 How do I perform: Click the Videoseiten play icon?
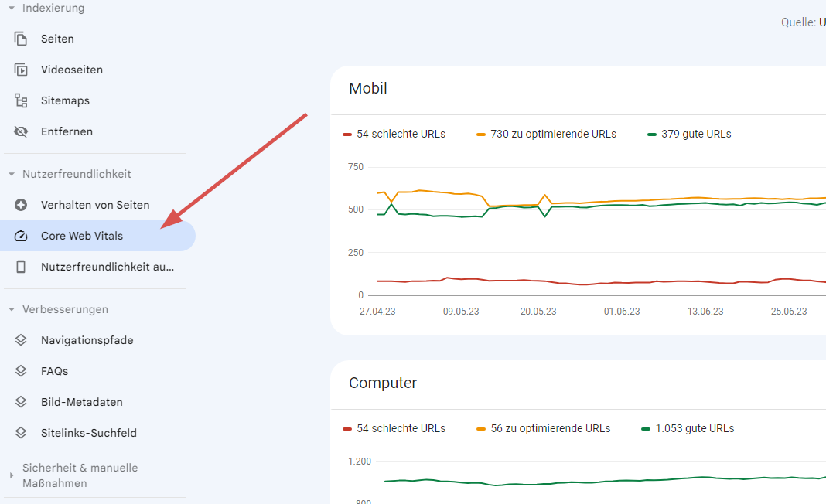[x=21, y=70]
